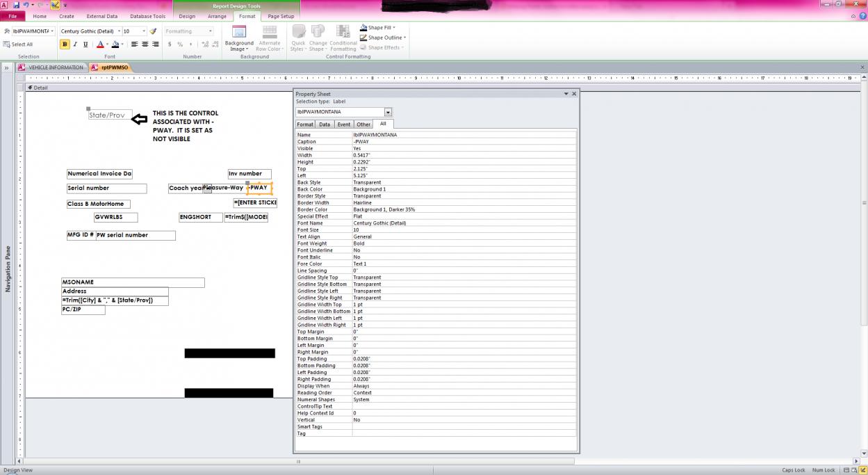Open Format tab in Property Sheet
This screenshot has height=475, width=868.
tap(305, 124)
